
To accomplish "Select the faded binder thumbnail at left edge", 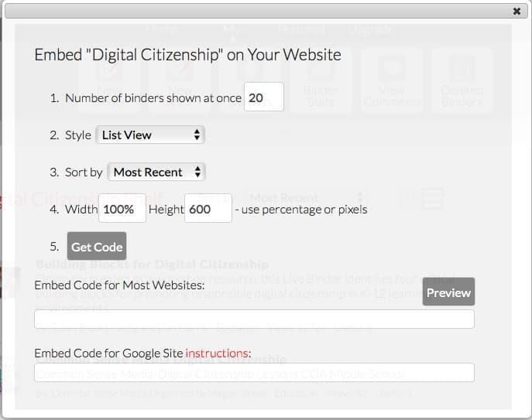I will point(9,283).
